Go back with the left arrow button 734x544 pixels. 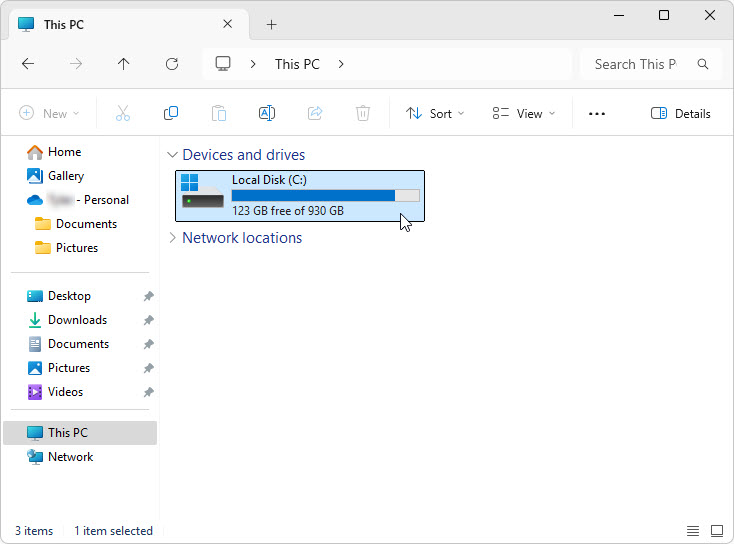point(28,64)
